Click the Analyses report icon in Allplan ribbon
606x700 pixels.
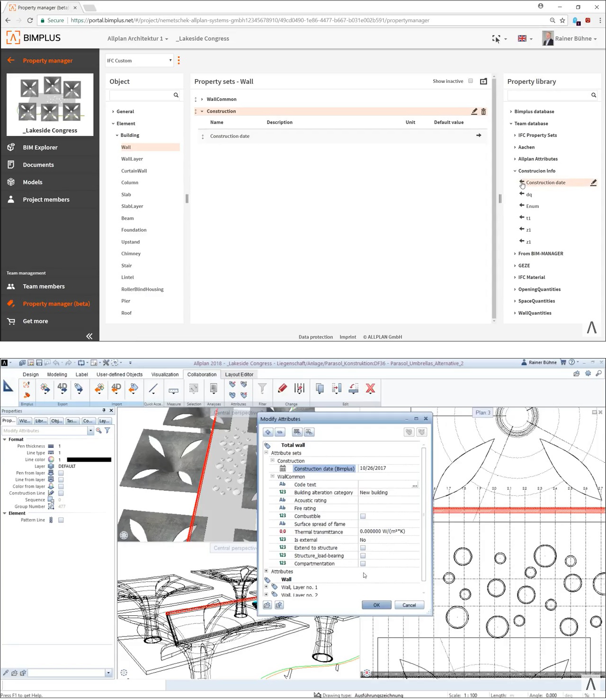[214, 388]
